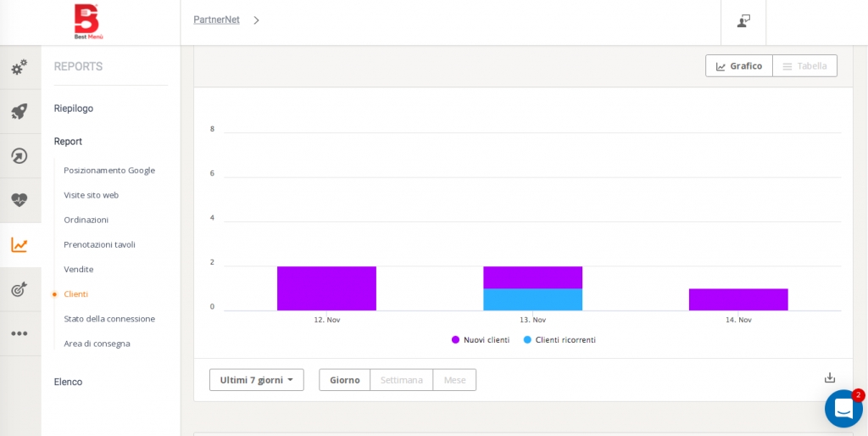The image size is (868, 436).
Task: Switch chart view to Tabella
Action: (x=804, y=66)
